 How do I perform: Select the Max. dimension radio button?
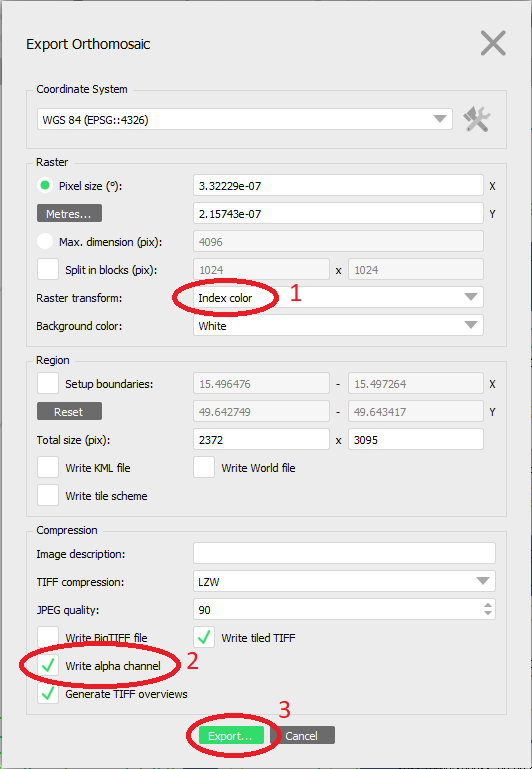click(45, 241)
